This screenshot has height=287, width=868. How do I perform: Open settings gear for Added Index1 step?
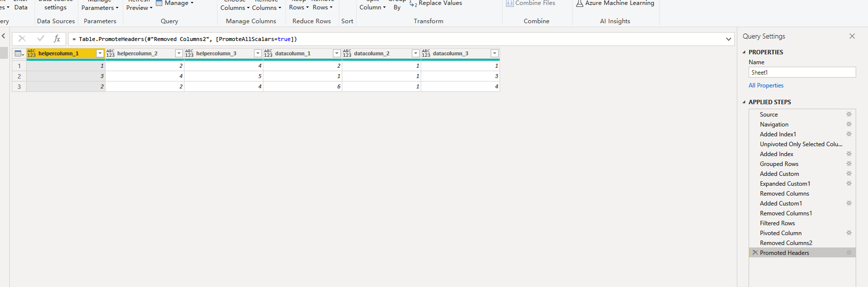click(849, 134)
